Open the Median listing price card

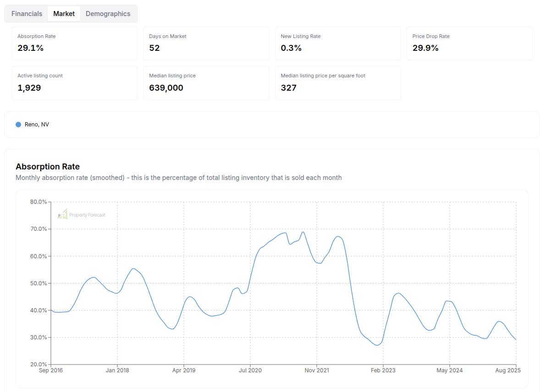206,83
